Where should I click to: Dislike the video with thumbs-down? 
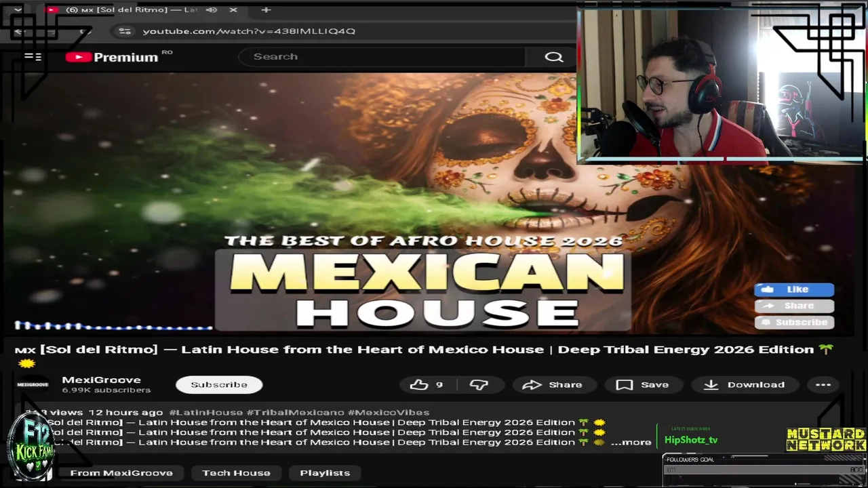point(479,385)
